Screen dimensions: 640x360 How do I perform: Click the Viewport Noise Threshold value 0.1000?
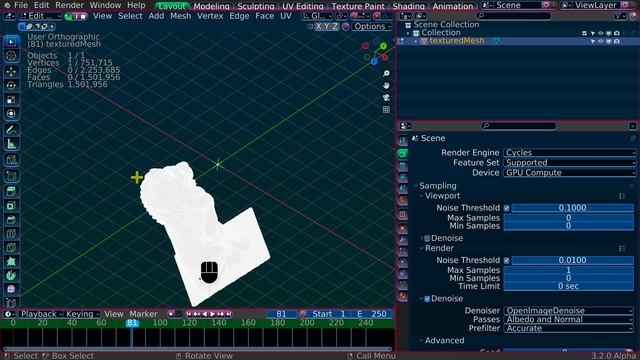pyautogui.click(x=572, y=208)
